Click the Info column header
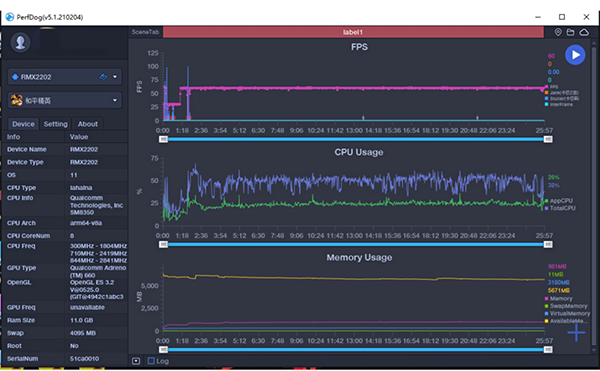Viewport: 600px width, 371px height. (x=13, y=137)
